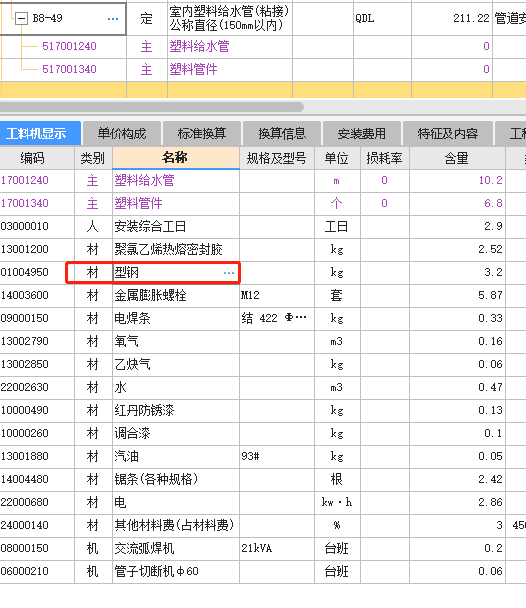The width and height of the screenshot is (526, 608).
Task: Click the 类别 column header
Action: point(93,158)
